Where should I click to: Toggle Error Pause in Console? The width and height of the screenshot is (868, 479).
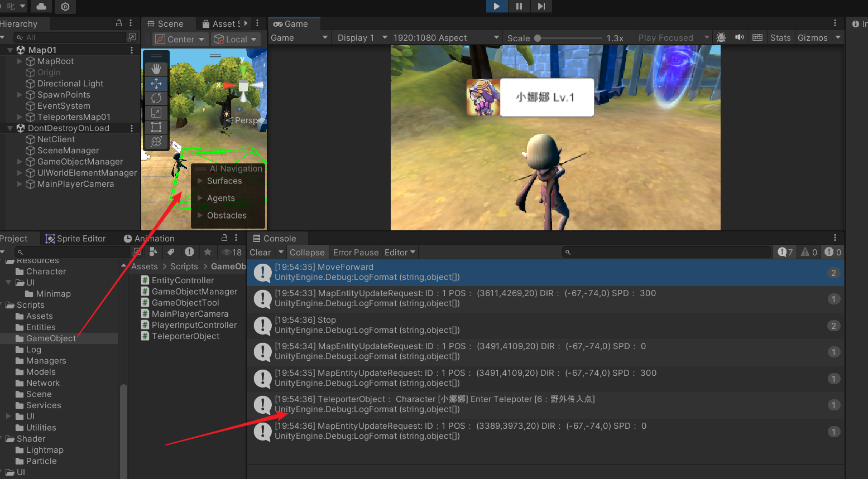coord(356,253)
